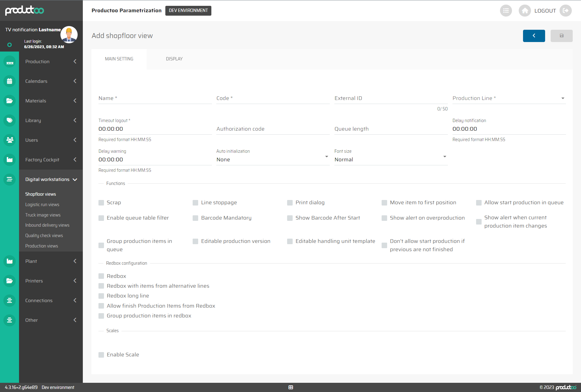The width and height of the screenshot is (581, 392).
Task: Click into the Name input field
Action: click(155, 98)
